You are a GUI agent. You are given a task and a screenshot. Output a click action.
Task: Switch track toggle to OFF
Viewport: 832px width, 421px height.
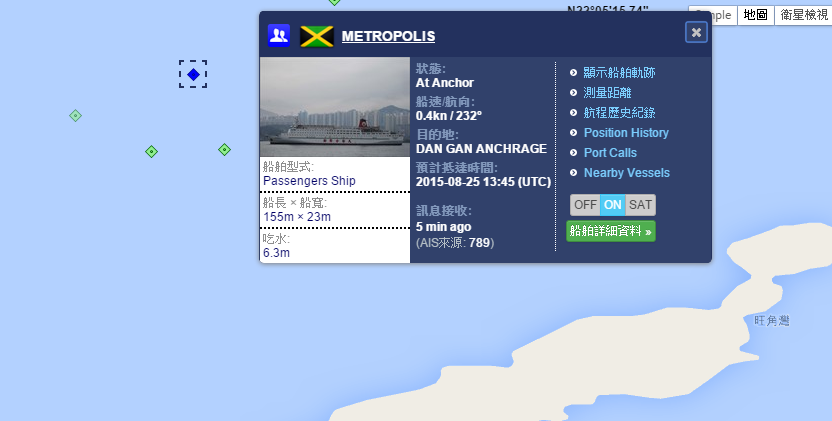(x=585, y=205)
